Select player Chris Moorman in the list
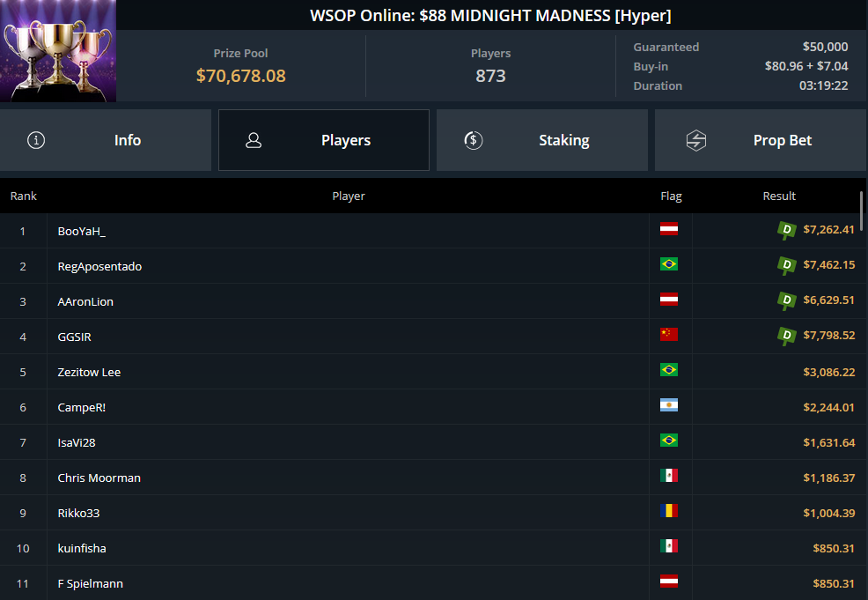868x600 pixels. pos(99,478)
